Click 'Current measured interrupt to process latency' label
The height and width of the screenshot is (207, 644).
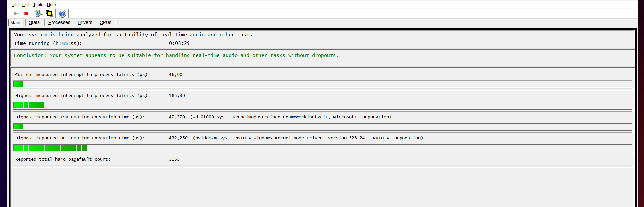click(83, 75)
